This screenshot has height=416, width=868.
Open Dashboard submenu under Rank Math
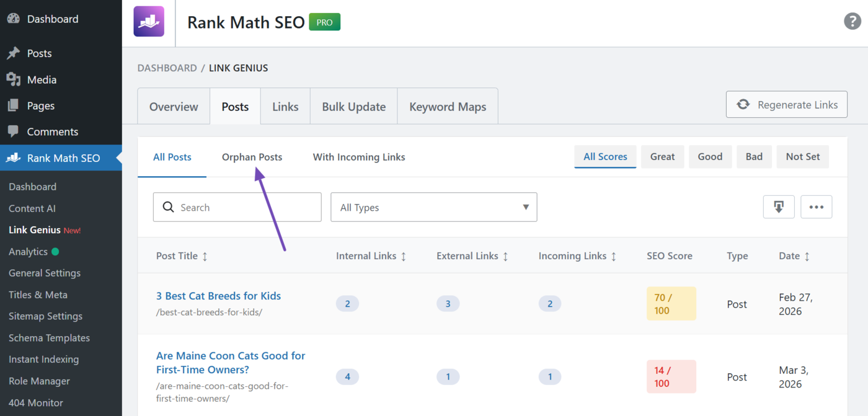pos(32,187)
